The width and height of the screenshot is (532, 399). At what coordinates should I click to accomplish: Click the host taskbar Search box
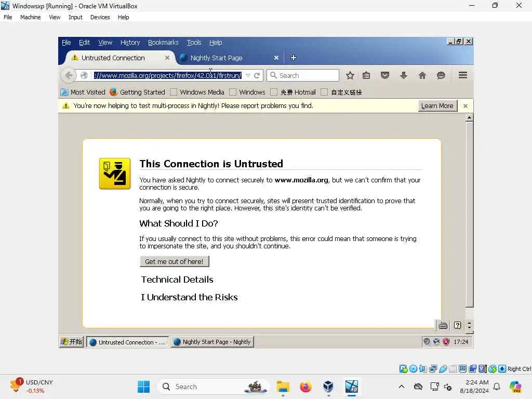point(213,387)
